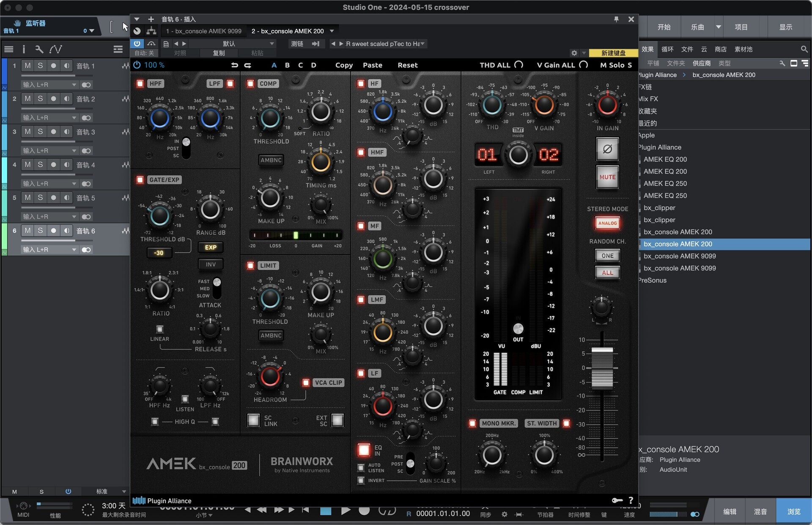Open plugin settings gear icon
The image size is (812, 525).
pos(574,53)
